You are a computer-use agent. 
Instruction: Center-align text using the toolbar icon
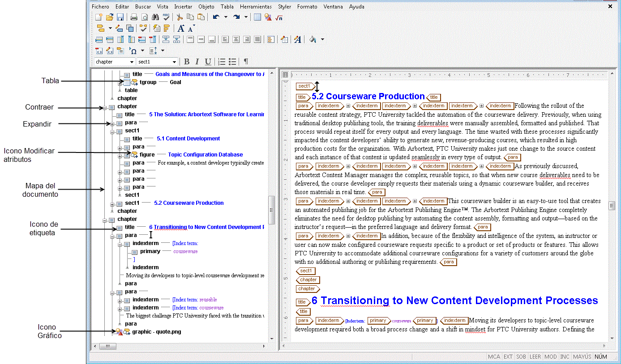[236, 39]
